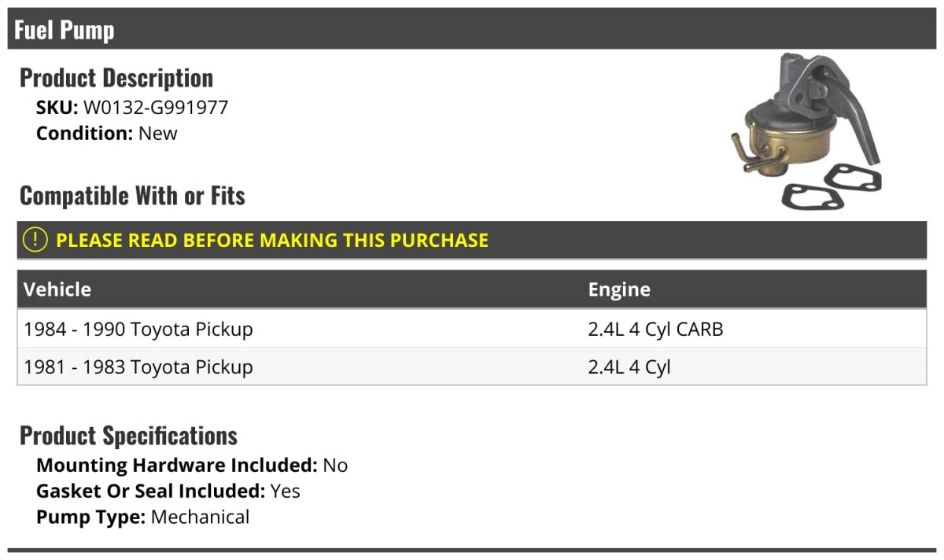Click the Product Description heading
This screenshot has height=560, width=944.
point(116,78)
